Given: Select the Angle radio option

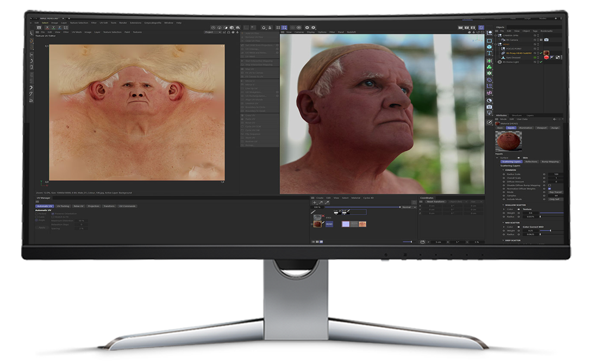Looking at the screenshot, I should (x=36, y=220).
